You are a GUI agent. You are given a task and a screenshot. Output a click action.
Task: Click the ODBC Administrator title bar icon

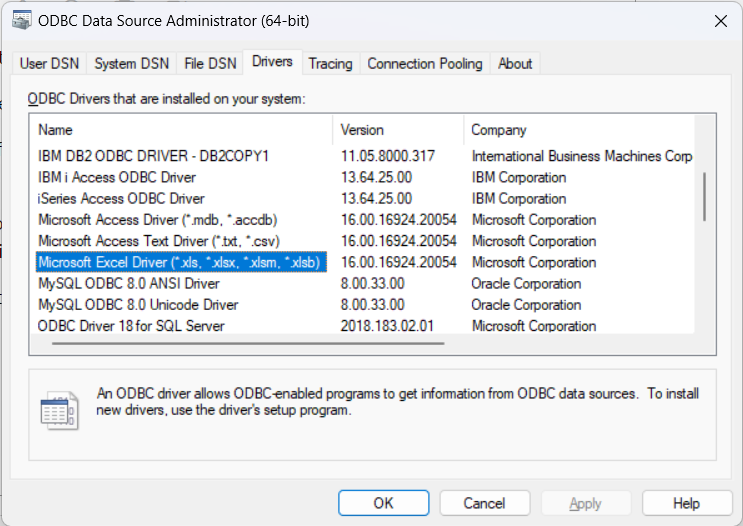[x=17, y=20]
